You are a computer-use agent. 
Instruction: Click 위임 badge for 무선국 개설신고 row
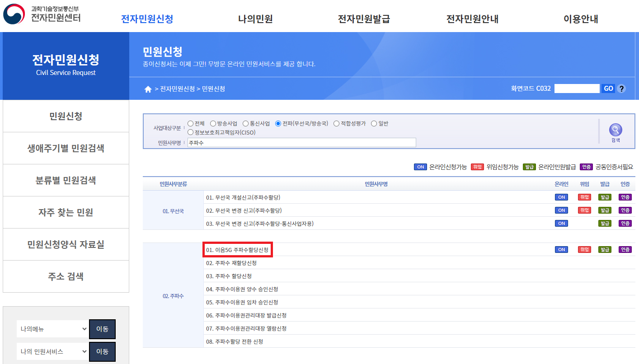(584, 197)
